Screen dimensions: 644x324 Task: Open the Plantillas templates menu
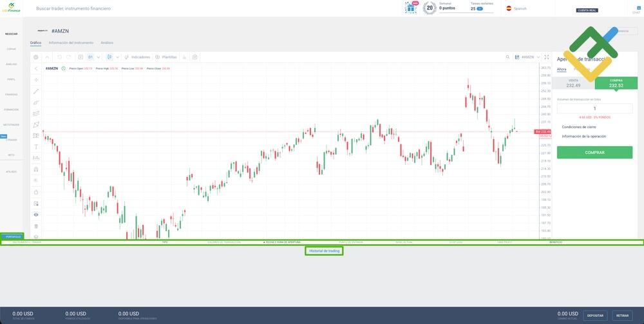click(166, 57)
